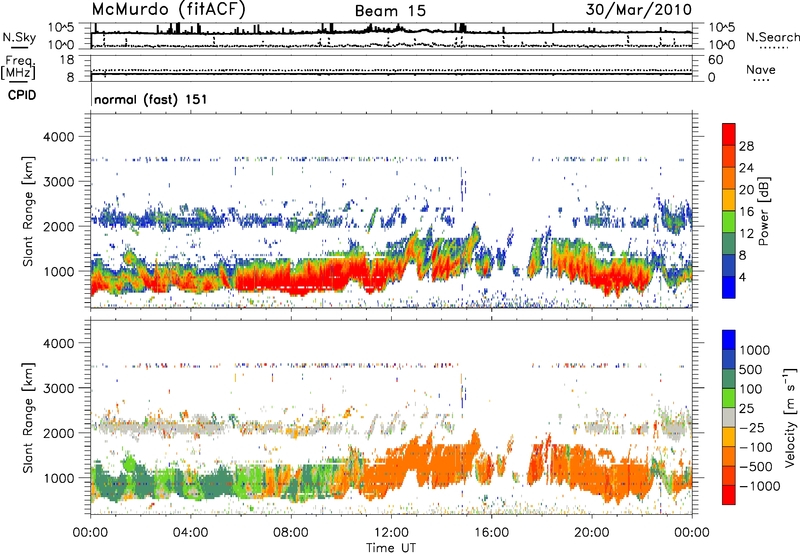
Task: Click '10^0' on the N.Search axis
Action: click(x=722, y=45)
